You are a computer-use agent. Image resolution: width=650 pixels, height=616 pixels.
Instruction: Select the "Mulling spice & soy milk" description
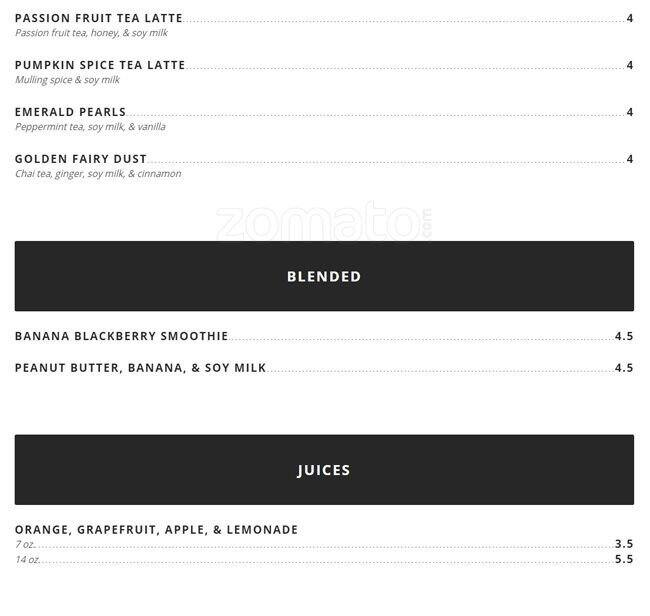(67, 80)
